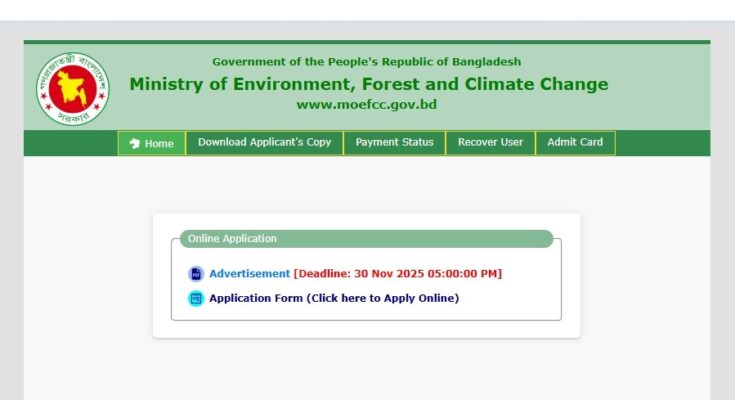Click the Government of Bangladesh header line

pyautogui.click(x=367, y=62)
